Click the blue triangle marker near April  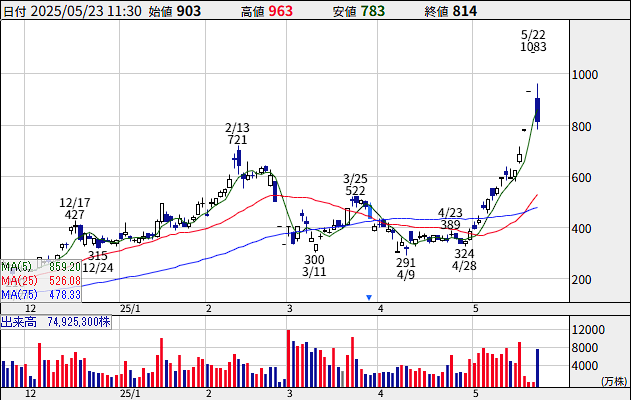pos(369,297)
